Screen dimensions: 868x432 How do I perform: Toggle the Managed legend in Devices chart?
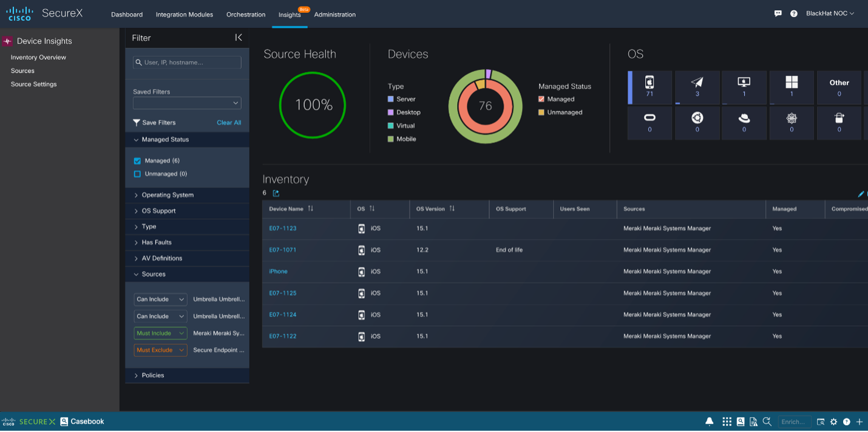(541, 99)
